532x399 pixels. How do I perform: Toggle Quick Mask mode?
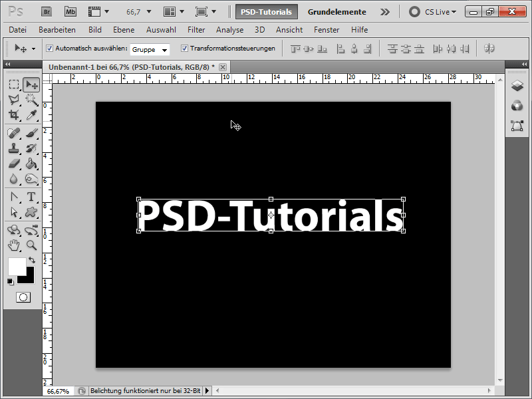pyautogui.click(x=23, y=297)
